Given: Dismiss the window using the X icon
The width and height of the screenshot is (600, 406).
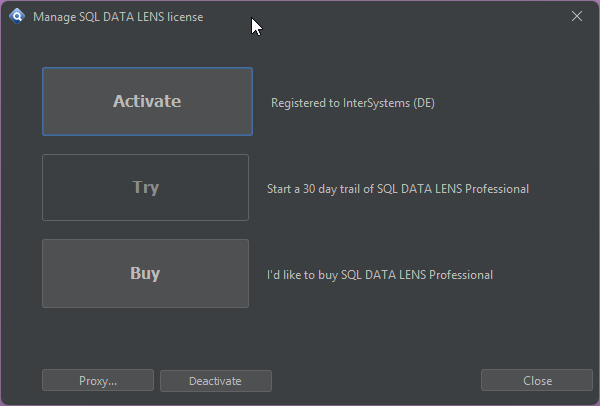Looking at the screenshot, I should [x=577, y=16].
